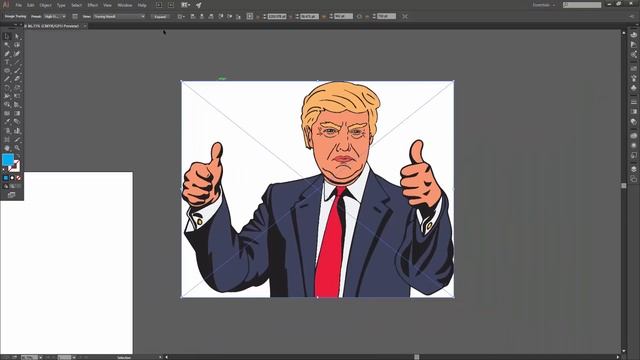This screenshot has width=640, height=360.
Task: Open the tracing Preset dropdown
Action: click(x=55, y=16)
